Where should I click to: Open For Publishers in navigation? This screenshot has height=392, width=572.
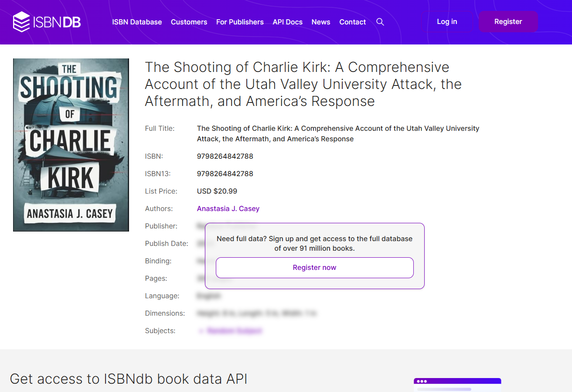[240, 22]
